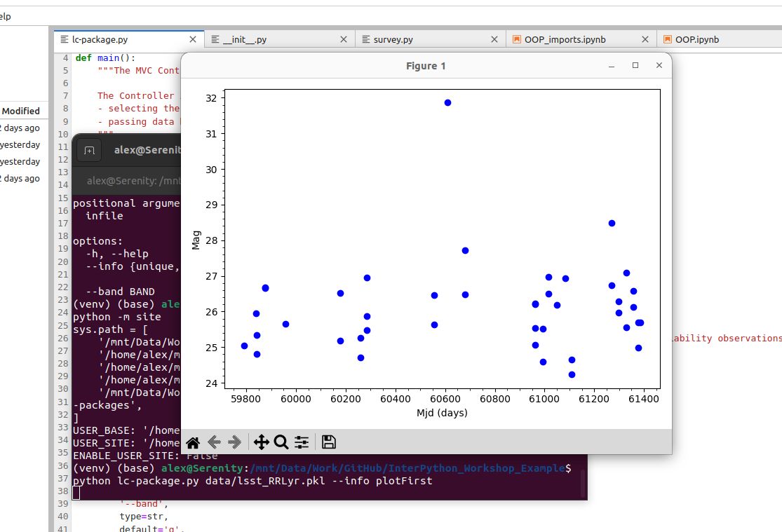Viewport: 782px width, 532px height.
Task: Click the '--band BAND' terminal text
Action: pos(120,292)
